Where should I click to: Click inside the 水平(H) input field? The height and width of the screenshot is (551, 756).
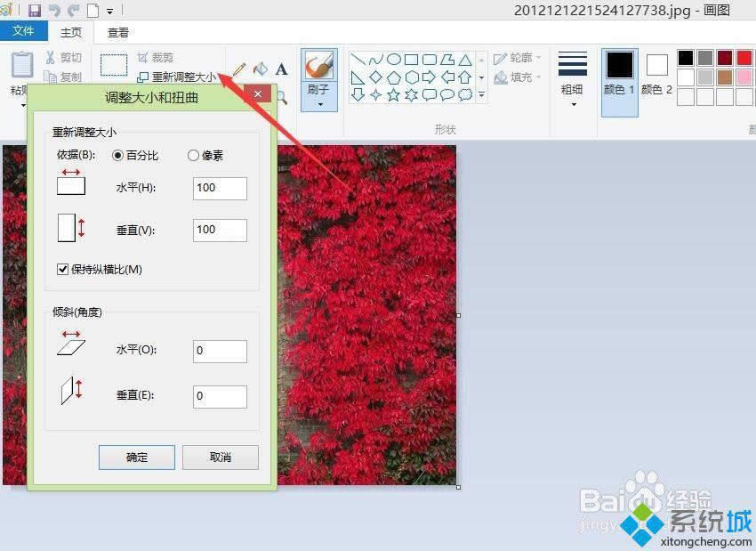click(x=219, y=188)
